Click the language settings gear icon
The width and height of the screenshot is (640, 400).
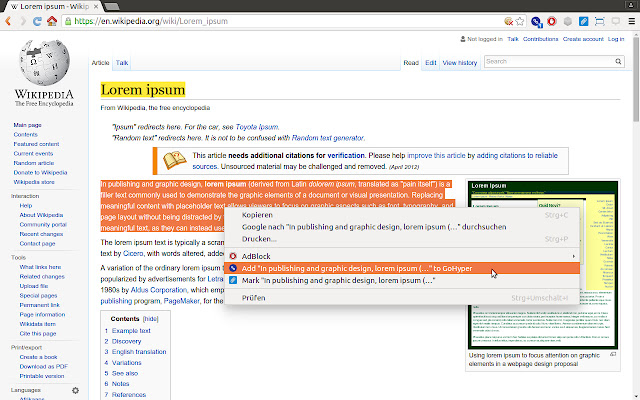74,390
